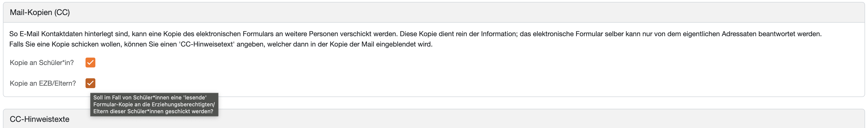Screen dimensions: 868x128
Task: Collapse the Mail-Kopien (CC) panel header
Action: [x=40, y=13]
